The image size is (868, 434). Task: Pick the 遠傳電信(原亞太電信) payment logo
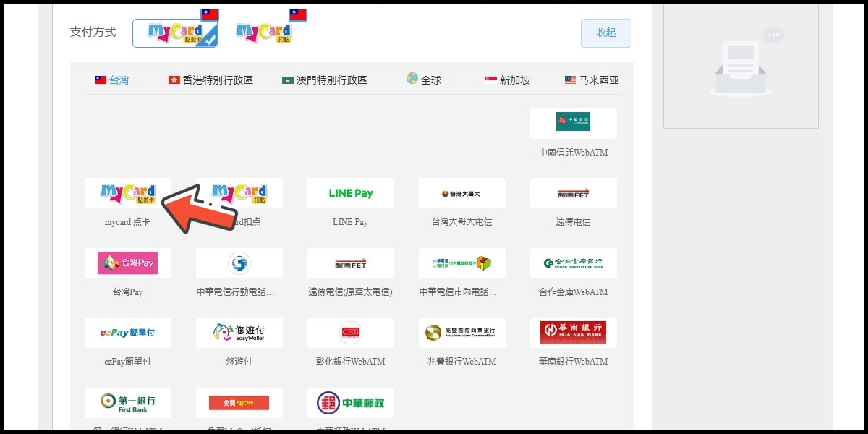click(x=351, y=263)
